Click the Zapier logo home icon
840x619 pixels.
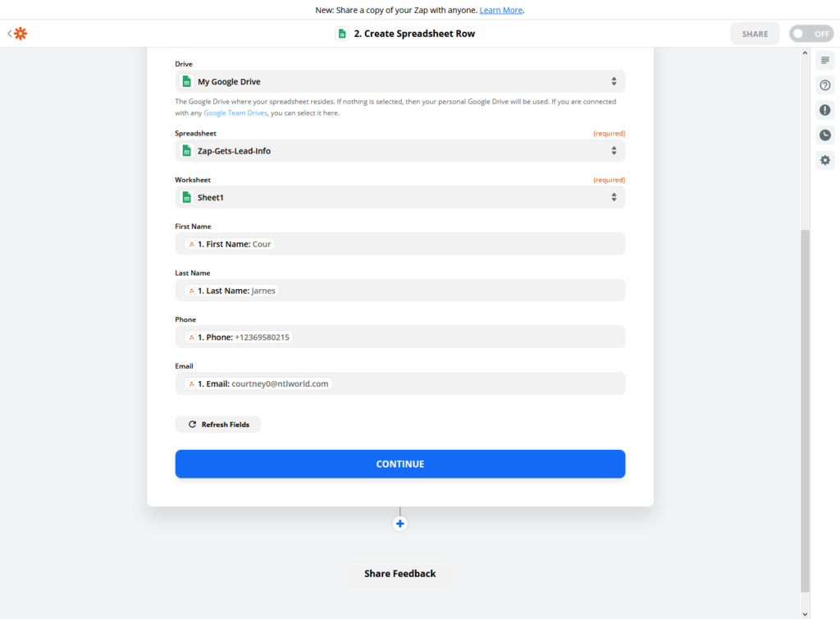[21, 34]
